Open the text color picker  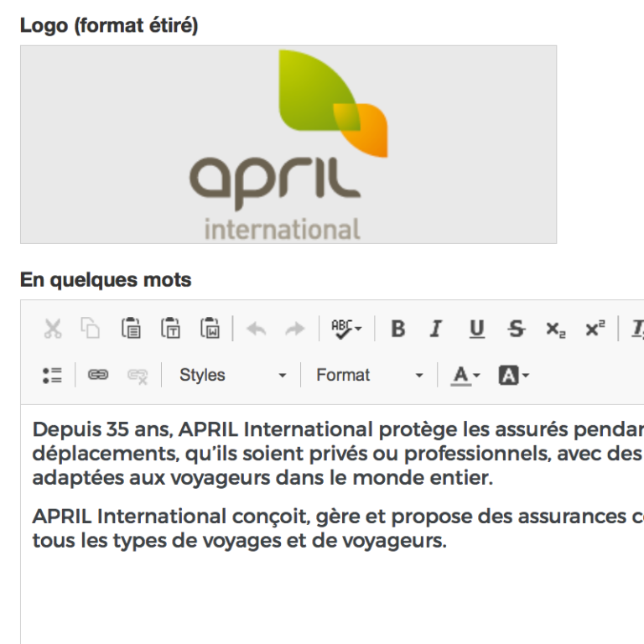(465, 376)
